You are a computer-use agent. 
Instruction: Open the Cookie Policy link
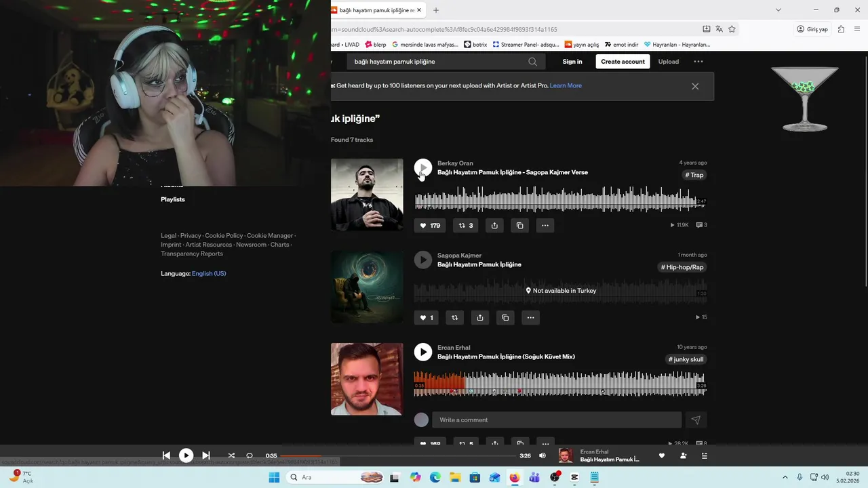pos(224,235)
